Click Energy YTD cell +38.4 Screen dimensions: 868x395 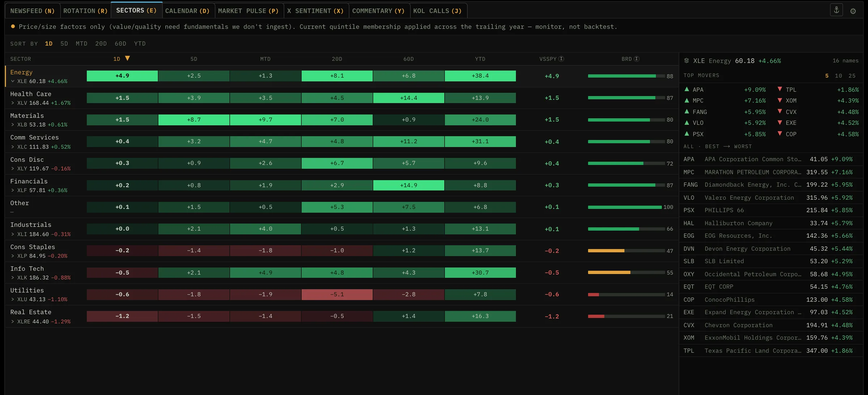[480, 76]
